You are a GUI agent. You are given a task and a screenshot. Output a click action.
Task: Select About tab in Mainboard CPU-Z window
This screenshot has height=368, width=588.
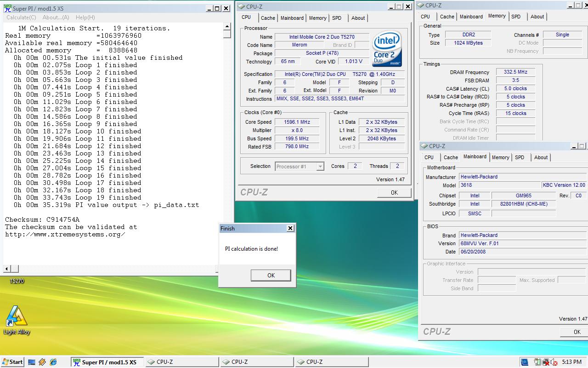541,157
